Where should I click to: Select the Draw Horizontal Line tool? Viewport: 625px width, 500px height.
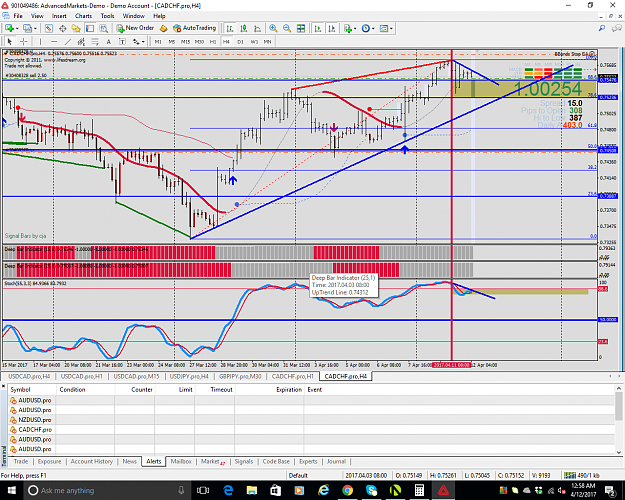pyautogui.click(x=54, y=41)
